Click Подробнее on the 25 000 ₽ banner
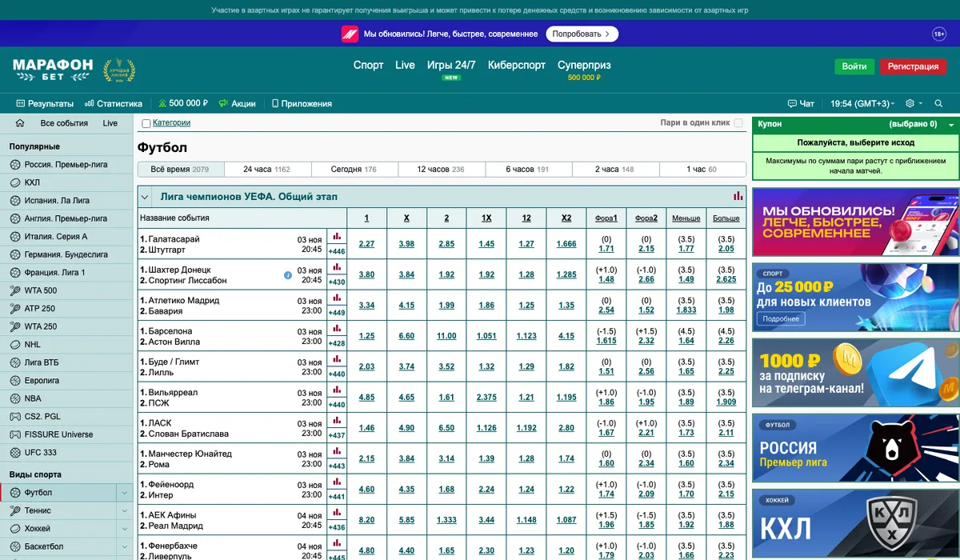Screen dimensions: 960x560 pyautogui.click(x=781, y=318)
